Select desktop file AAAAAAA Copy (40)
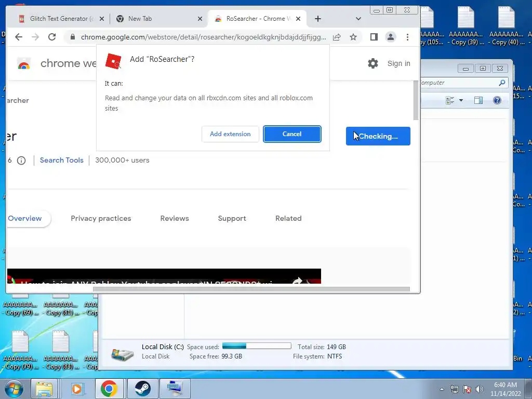The image size is (532, 399). tap(506, 26)
